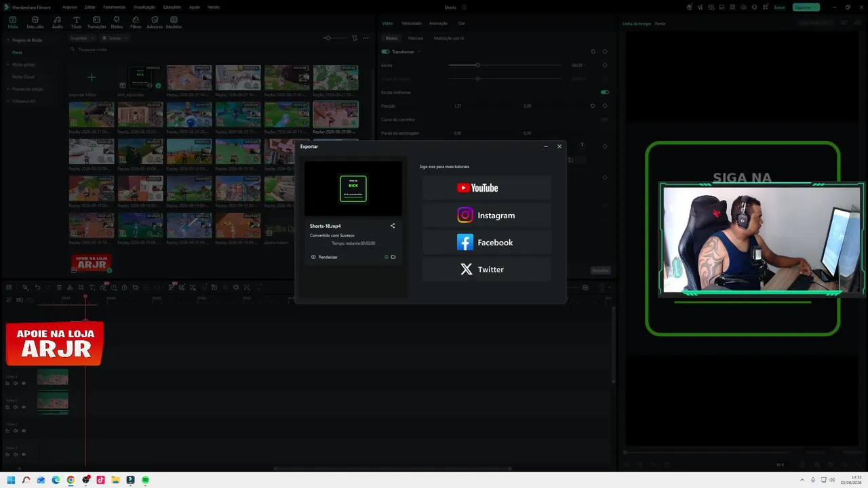Open the Filtros library icon
868x488 pixels.
pyautogui.click(x=136, y=22)
